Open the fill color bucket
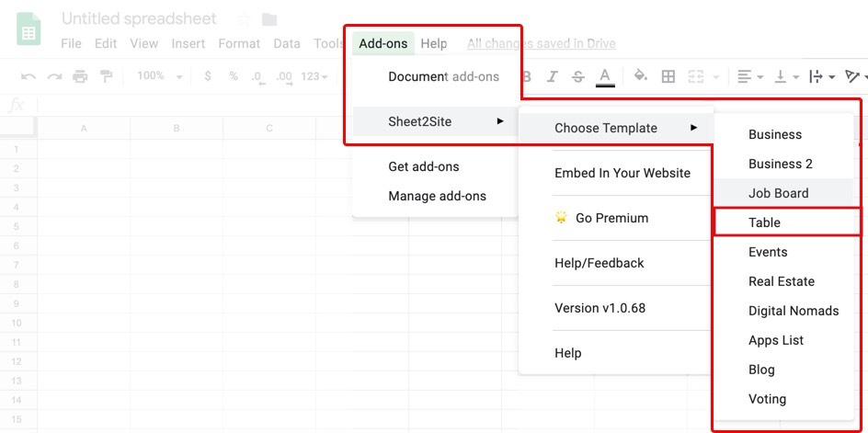The width and height of the screenshot is (868, 433). pos(641,76)
